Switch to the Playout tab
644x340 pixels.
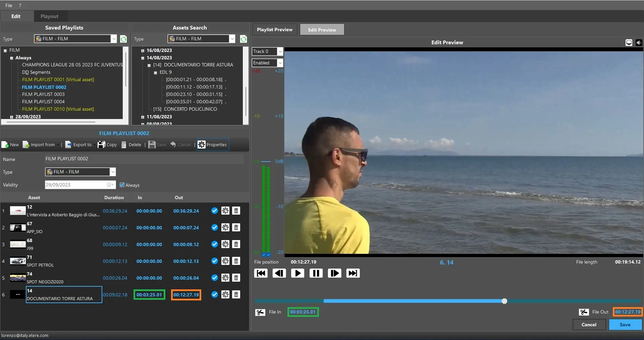[x=49, y=16]
